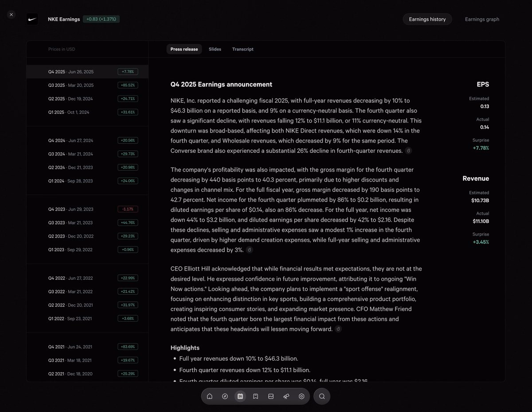Select Q4 2025 · Jun 26, 2025 row
This screenshot has width=532, height=412.
(x=87, y=72)
